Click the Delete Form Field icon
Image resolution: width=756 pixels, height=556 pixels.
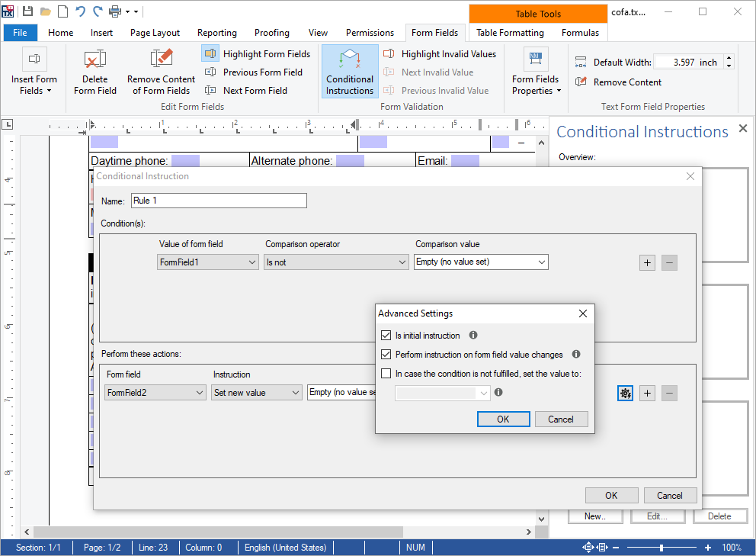[94, 72]
